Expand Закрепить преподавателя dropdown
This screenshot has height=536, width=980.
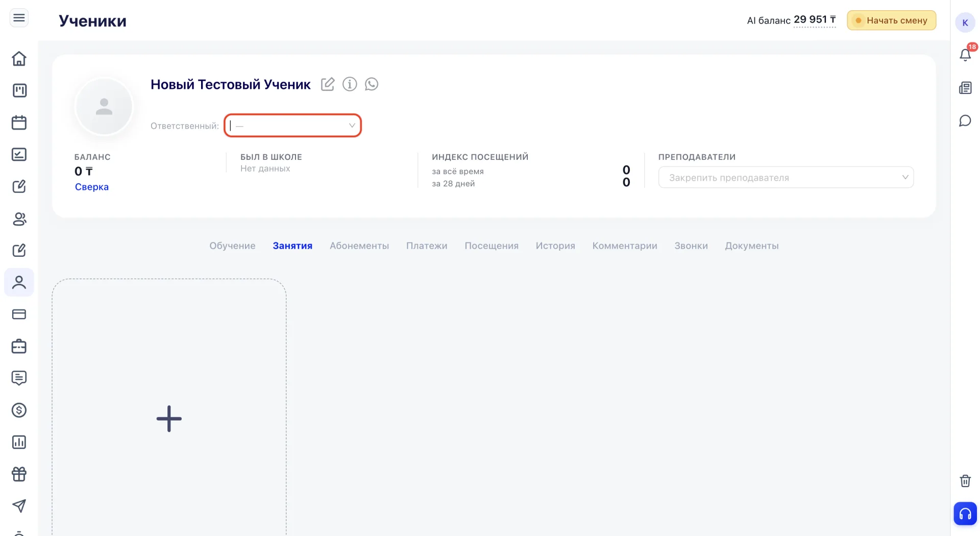pos(786,178)
